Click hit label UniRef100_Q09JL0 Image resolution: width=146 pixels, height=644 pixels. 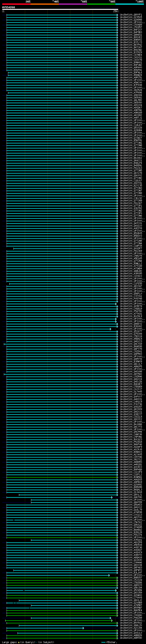tap(131, 633)
